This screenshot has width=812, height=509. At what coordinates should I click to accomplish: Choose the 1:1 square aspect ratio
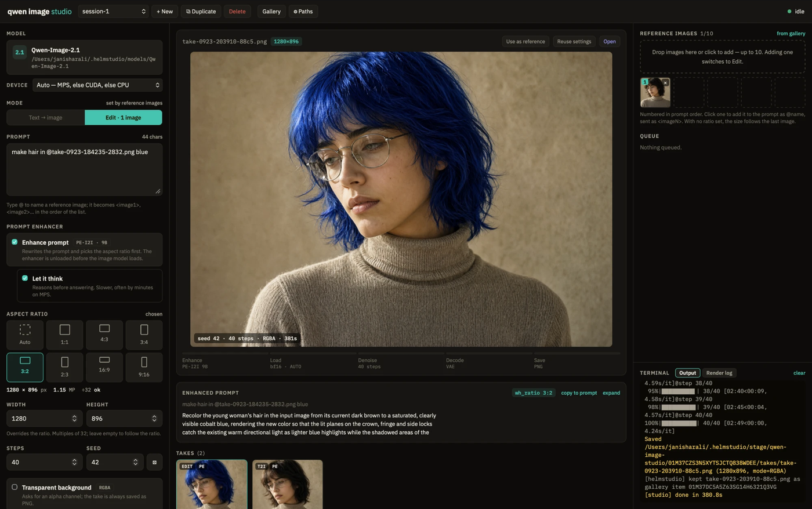pos(64,335)
